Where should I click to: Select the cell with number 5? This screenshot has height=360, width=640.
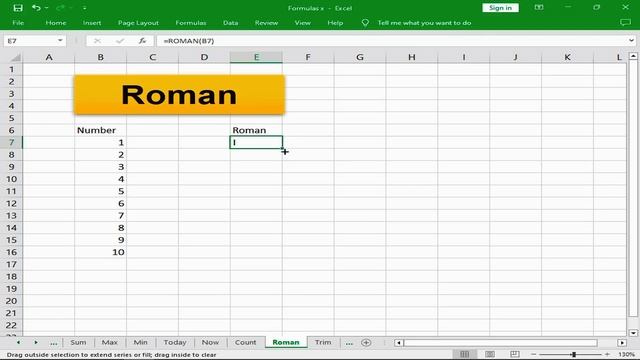click(100, 191)
